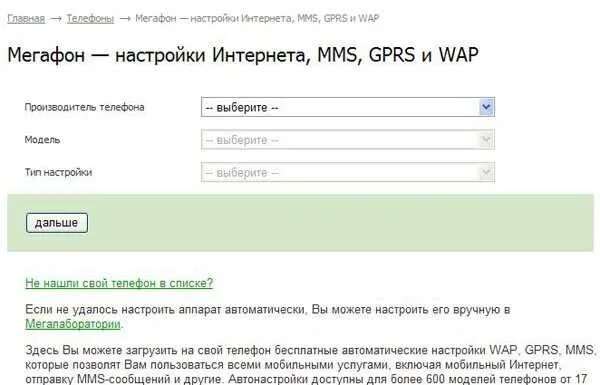Click arrow of 'Производитель телефона' combo box
Viewport: 600px width, 385px height.
[486, 107]
